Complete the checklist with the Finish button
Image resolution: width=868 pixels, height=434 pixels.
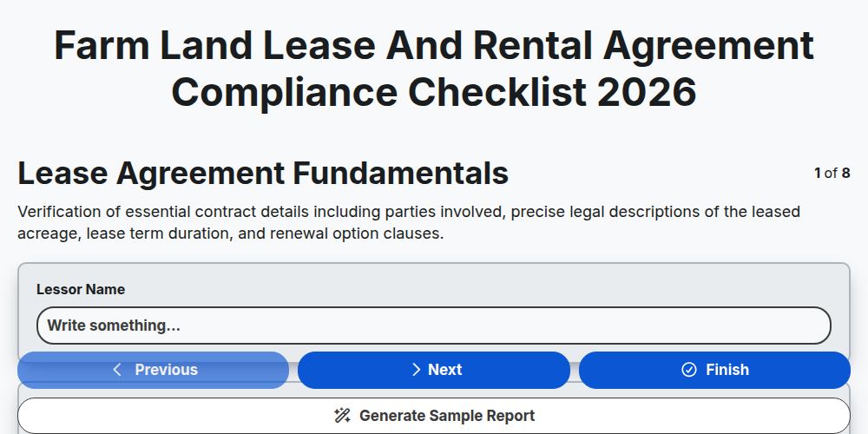(x=714, y=370)
